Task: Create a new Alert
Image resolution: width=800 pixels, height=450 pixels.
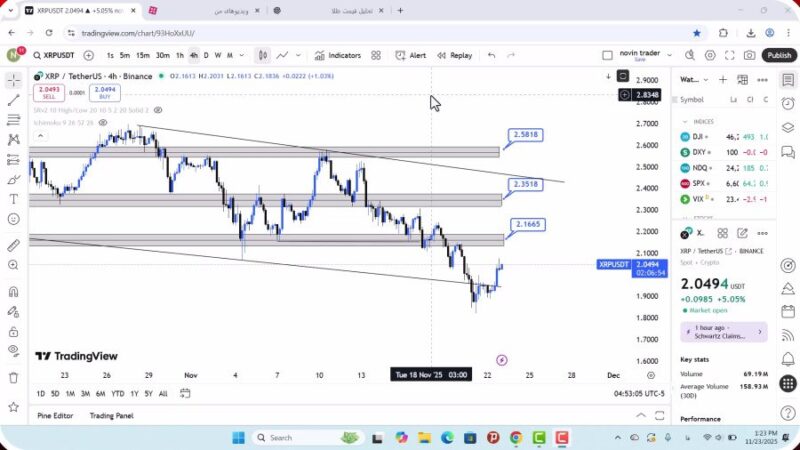Action: point(410,56)
